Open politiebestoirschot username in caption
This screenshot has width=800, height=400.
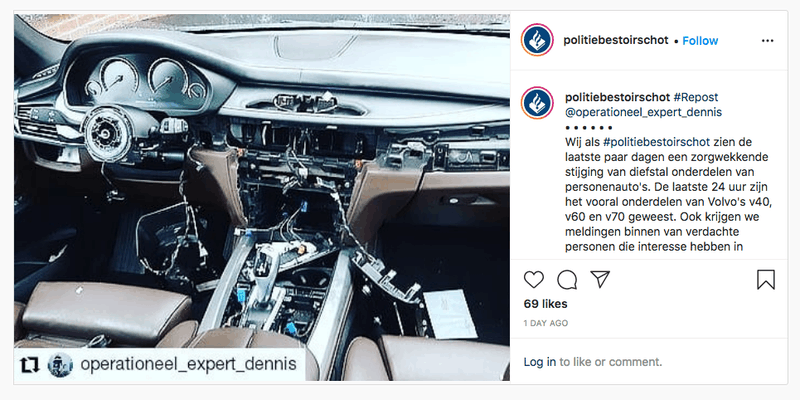coord(617,97)
